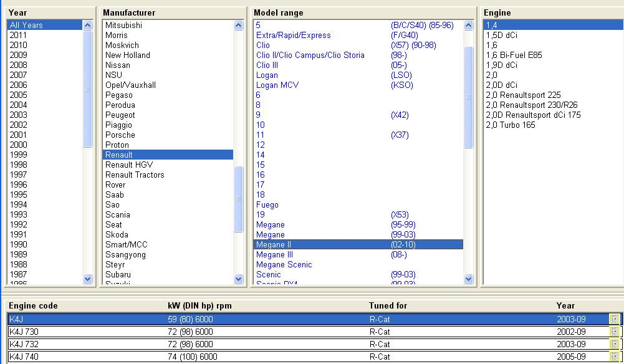This screenshot has height=364, width=624.
Task: Click Year list scroll down arrow
Action: coord(88,279)
